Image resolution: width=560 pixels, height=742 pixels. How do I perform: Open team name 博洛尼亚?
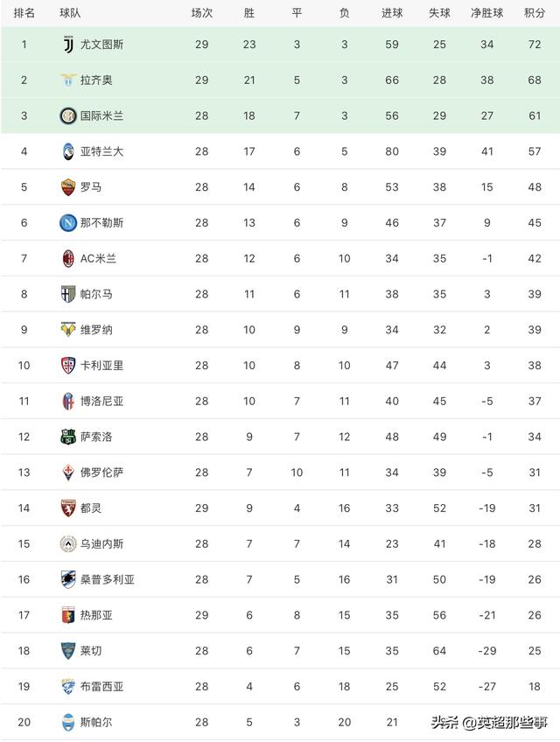tap(101, 401)
